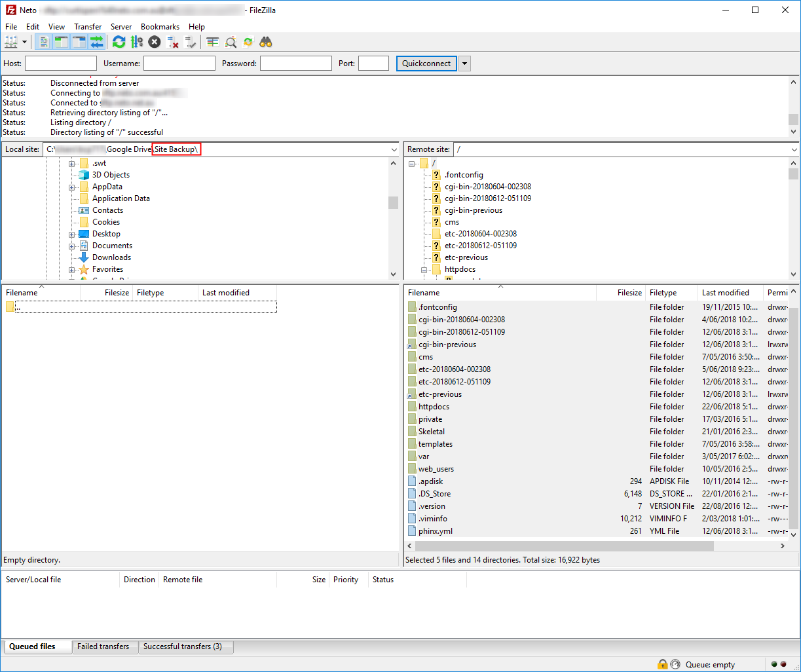Select httpdocs folder in remote file list
801x672 pixels.
coord(434,407)
